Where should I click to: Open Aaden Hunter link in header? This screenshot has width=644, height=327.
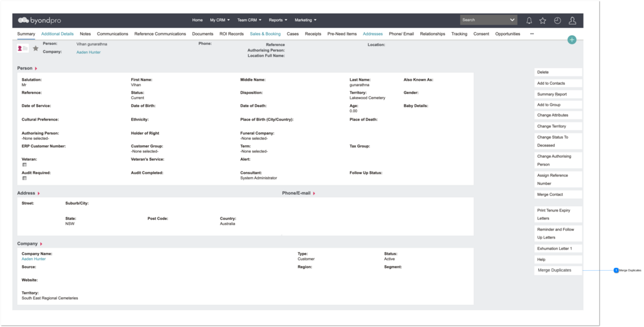point(89,53)
